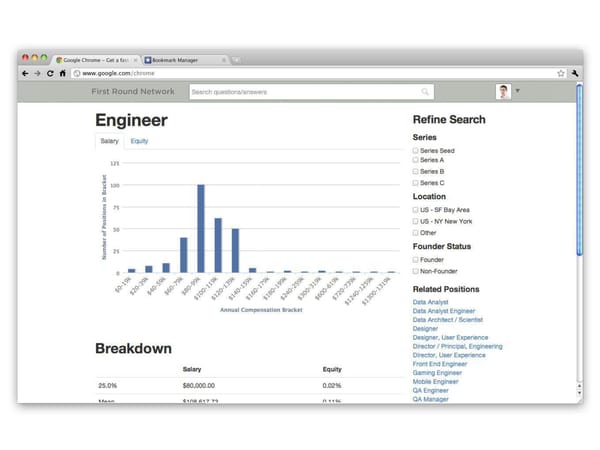The image size is (600, 450).
Task: Open the Front End Engineer link
Action: pos(440,364)
